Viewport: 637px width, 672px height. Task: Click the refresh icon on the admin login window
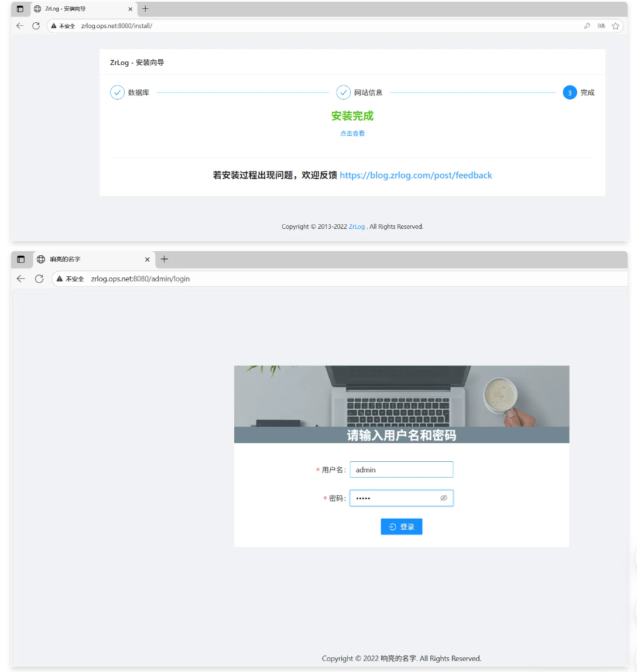(39, 279)
